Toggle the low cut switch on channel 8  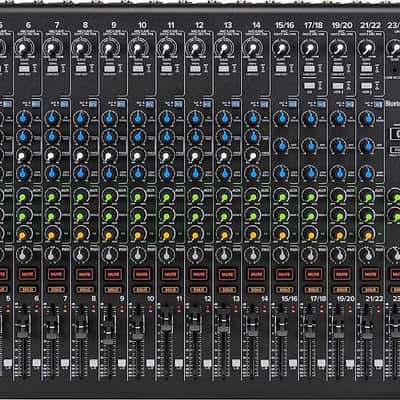[x=80, y=69]
